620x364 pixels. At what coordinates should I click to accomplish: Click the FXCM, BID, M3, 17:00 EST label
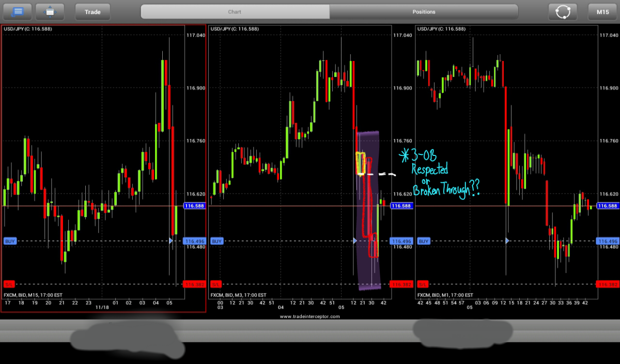coord(238,295)
